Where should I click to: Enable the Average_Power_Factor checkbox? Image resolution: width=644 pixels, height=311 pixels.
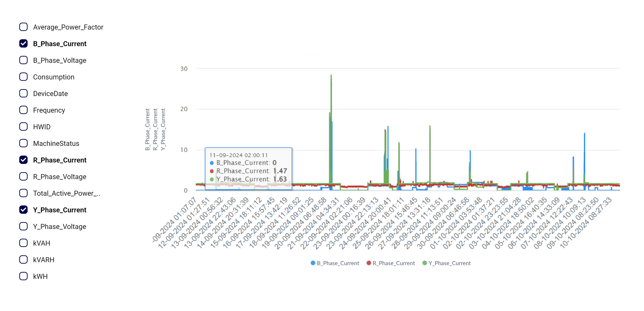(x=23, y=27)
